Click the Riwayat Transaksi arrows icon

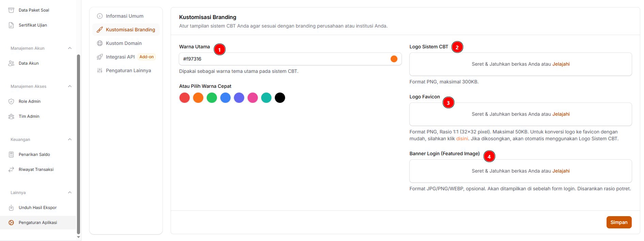[11, 170]
